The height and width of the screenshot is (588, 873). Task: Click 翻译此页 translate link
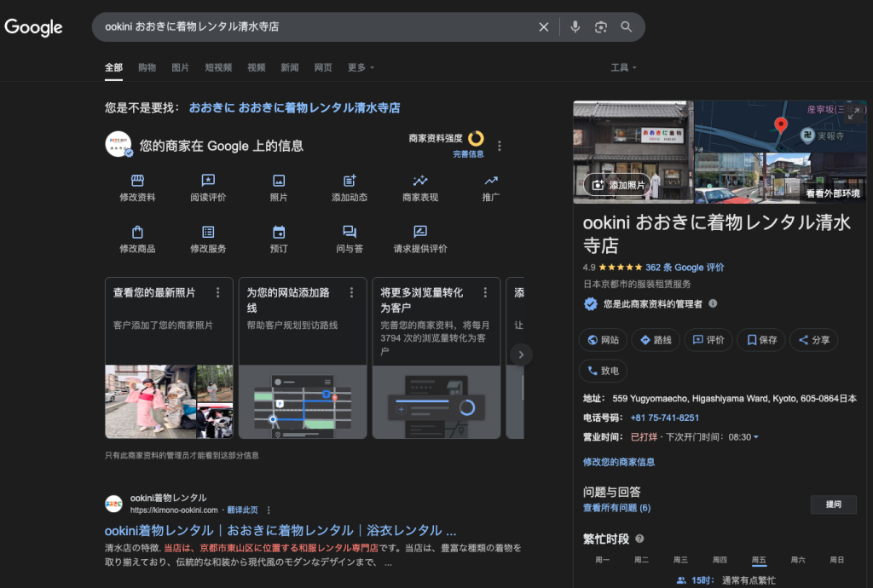point(242,510)
